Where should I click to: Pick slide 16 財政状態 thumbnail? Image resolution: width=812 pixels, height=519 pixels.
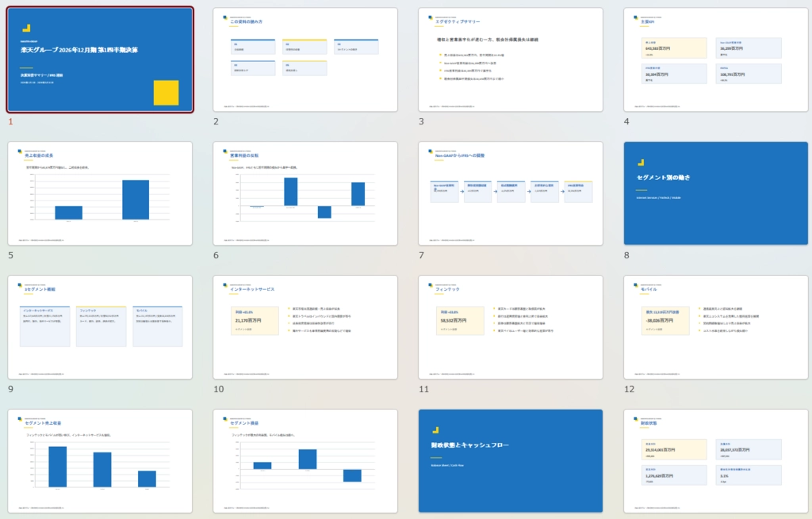pos(716,461)
